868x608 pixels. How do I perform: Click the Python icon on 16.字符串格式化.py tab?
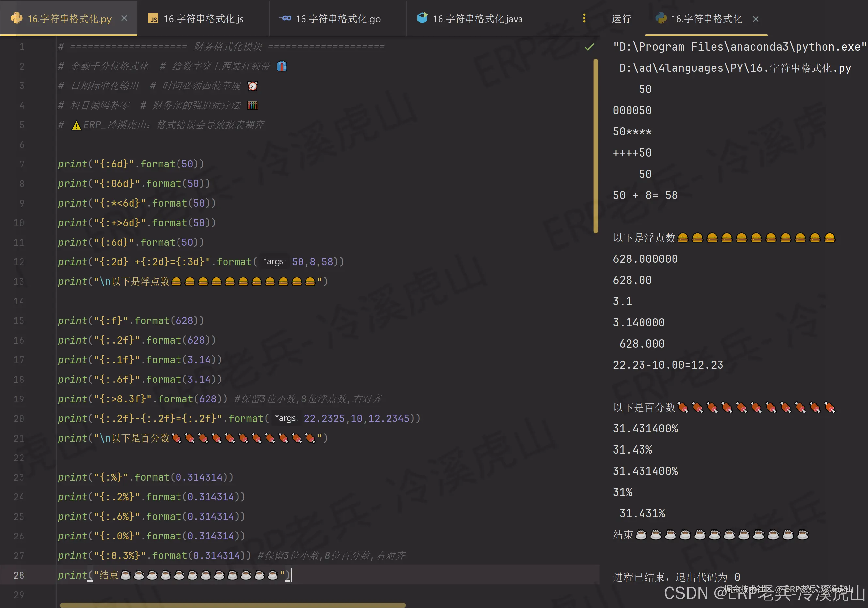pos(17,18)
